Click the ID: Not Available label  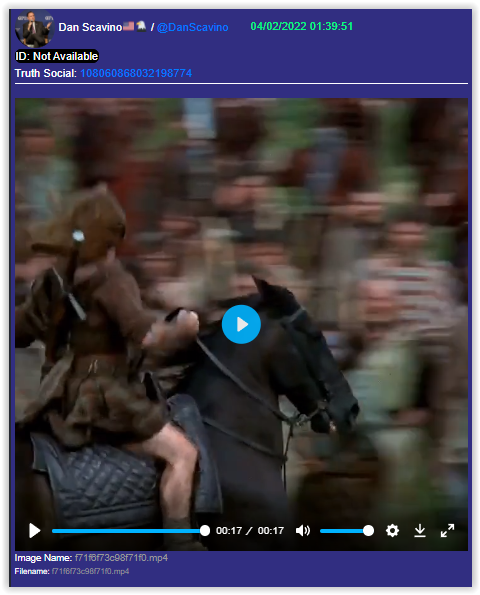coord(57,56)
